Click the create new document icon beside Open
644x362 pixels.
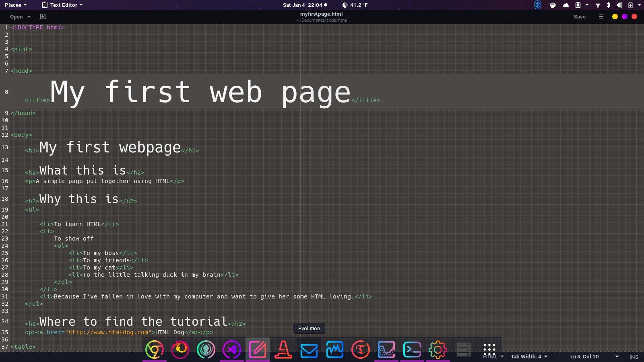(42, 16)
